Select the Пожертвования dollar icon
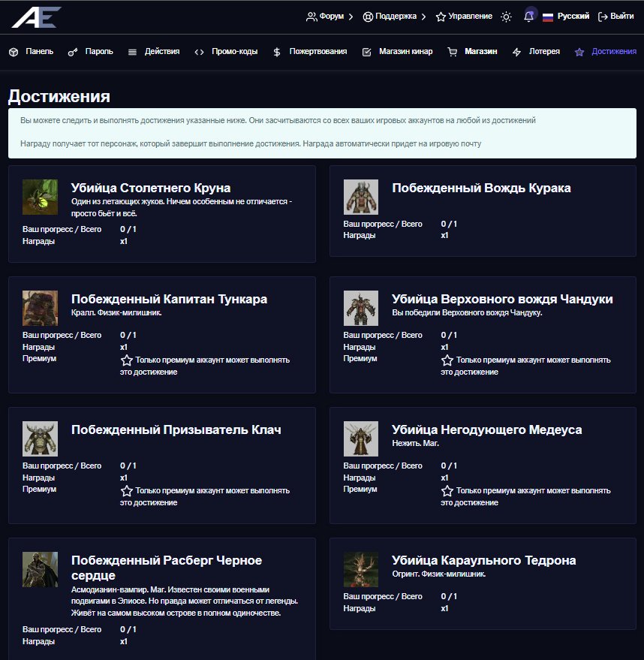The image size is (644, 660). tap(277, 53)
